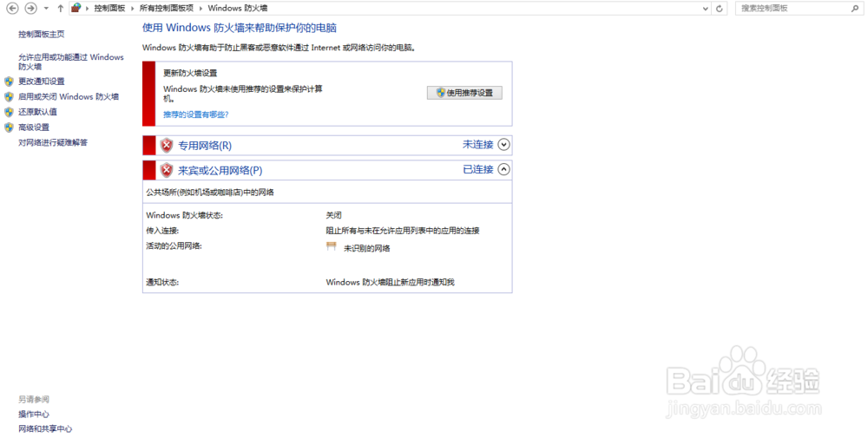
Task: Click 来宾或公用网络(P) section heading
Action: pos(220,170)
